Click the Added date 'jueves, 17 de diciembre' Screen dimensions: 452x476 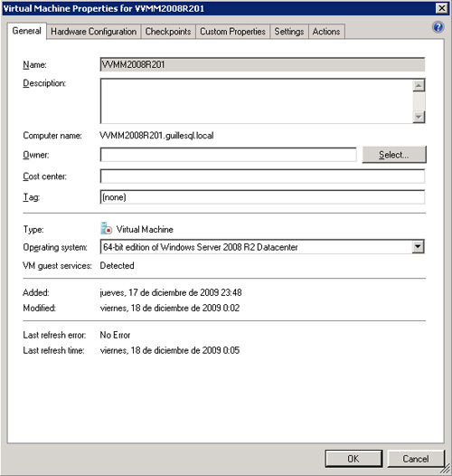(x=171, y=292)
